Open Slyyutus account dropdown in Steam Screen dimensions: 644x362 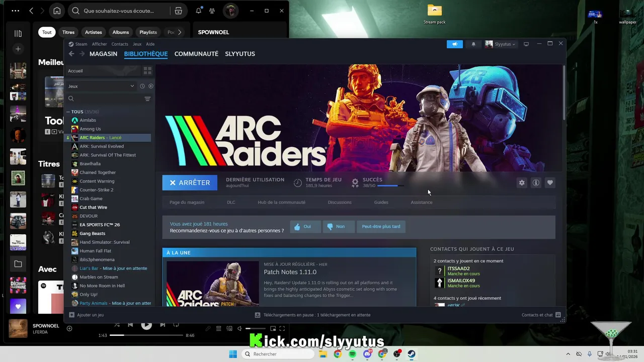point(500,44)
